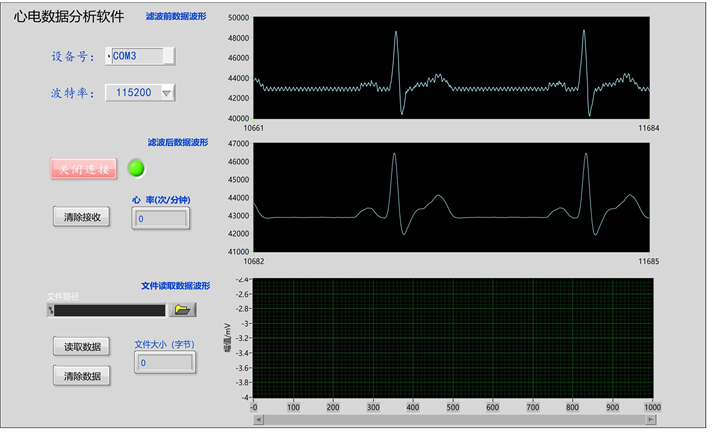Open the COM3 device port selector
This screenshot has height=433, width=713.
point(143,56)
